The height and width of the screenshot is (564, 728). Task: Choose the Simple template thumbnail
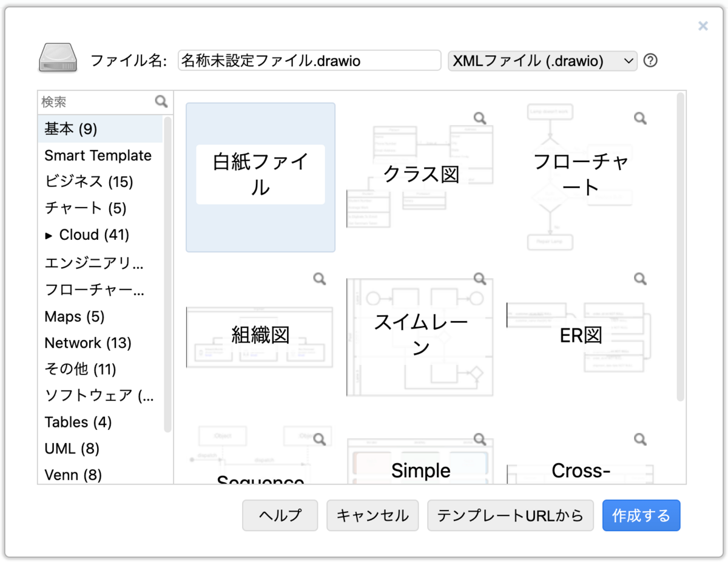pyautogui.click(x=421, y=454)
